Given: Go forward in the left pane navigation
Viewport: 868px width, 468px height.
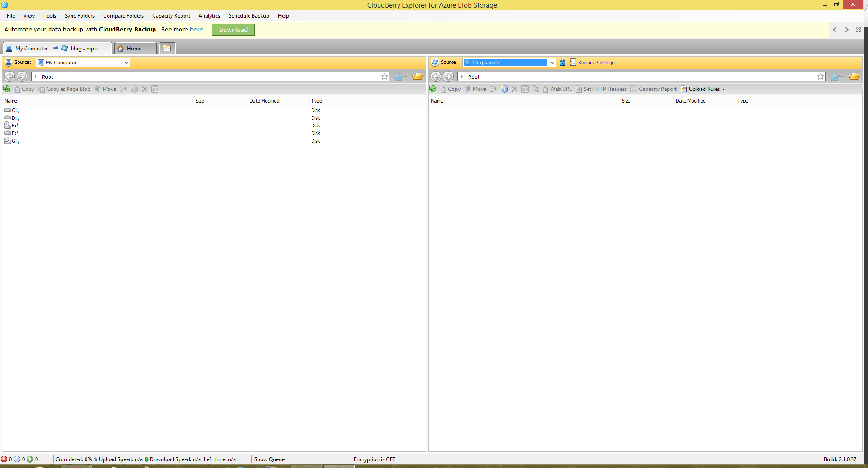Looking at the screenshot, I should 22,76.
